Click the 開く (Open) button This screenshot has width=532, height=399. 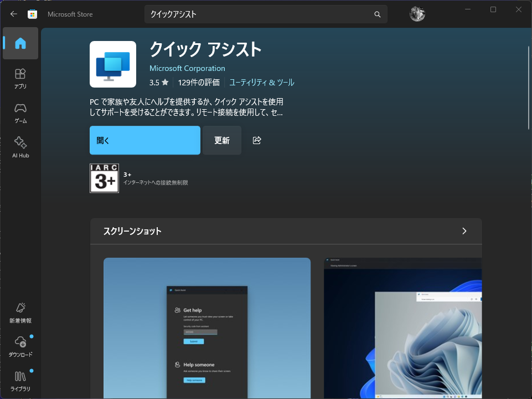tap(145, 140)
